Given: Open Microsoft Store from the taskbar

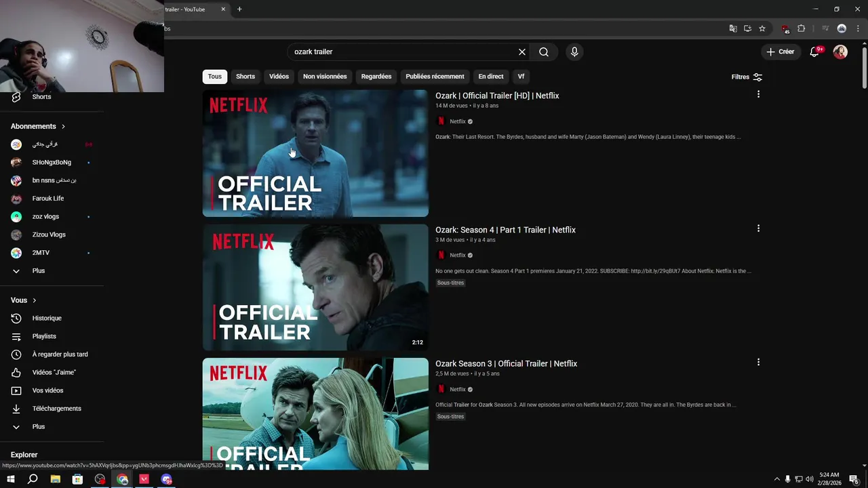Looking at the screenshot, I should (x=77, y=479).
